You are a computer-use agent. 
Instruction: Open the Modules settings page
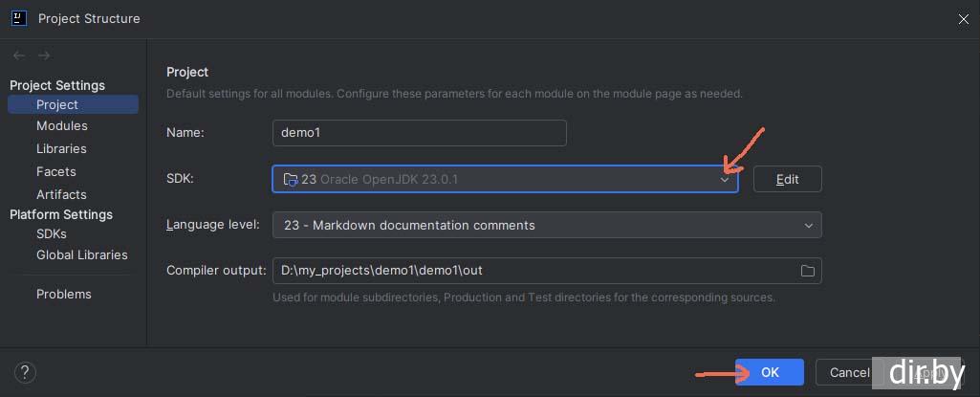62,126
